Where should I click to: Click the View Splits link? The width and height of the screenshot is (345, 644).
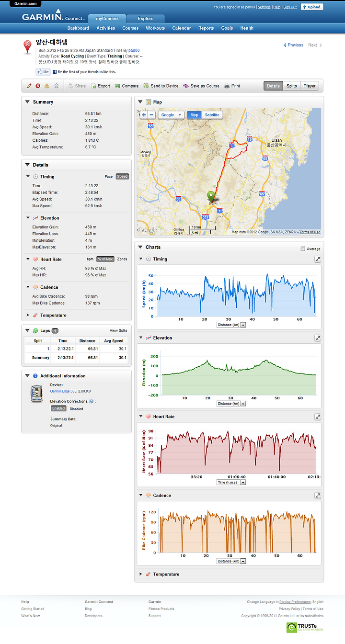118,330
